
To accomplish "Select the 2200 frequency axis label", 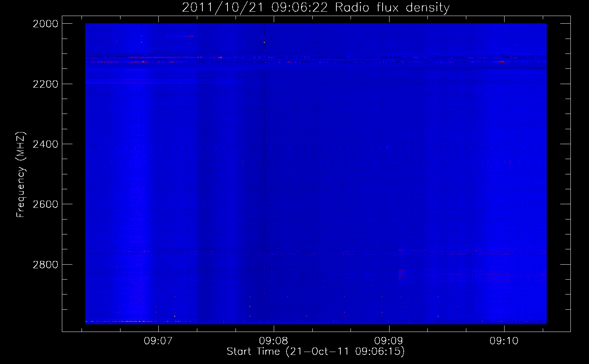I will coord(46,84).
